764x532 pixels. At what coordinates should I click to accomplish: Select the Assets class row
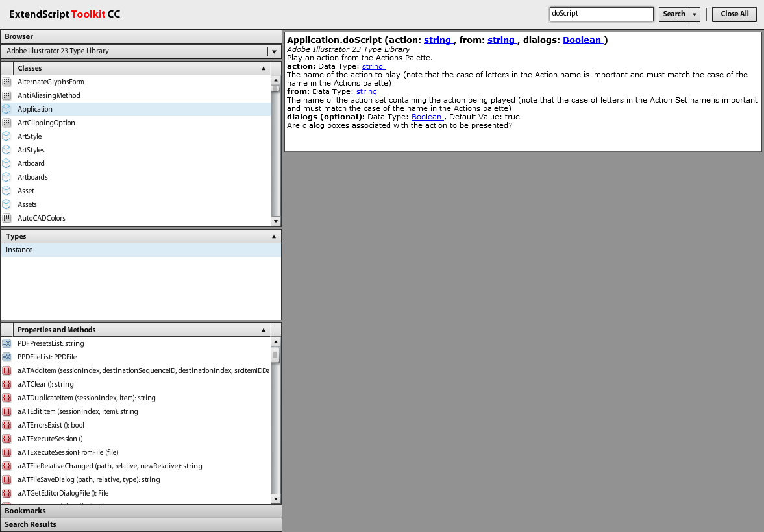click(136, 204)
